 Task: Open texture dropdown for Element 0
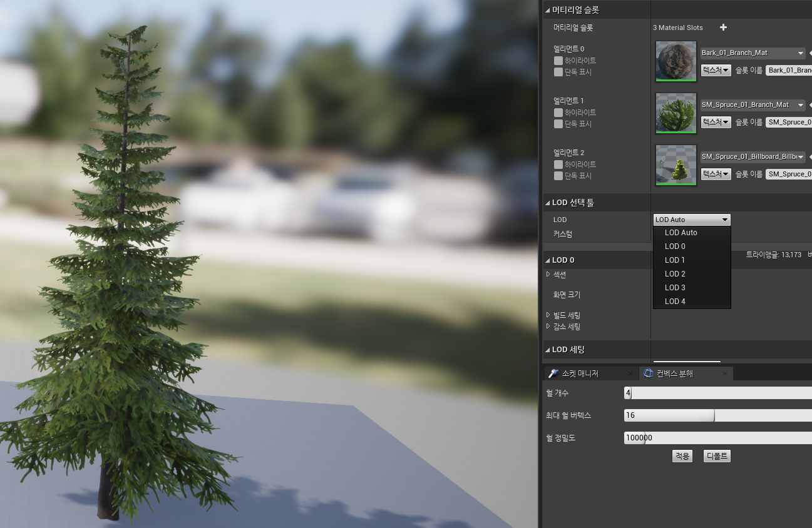716,70
